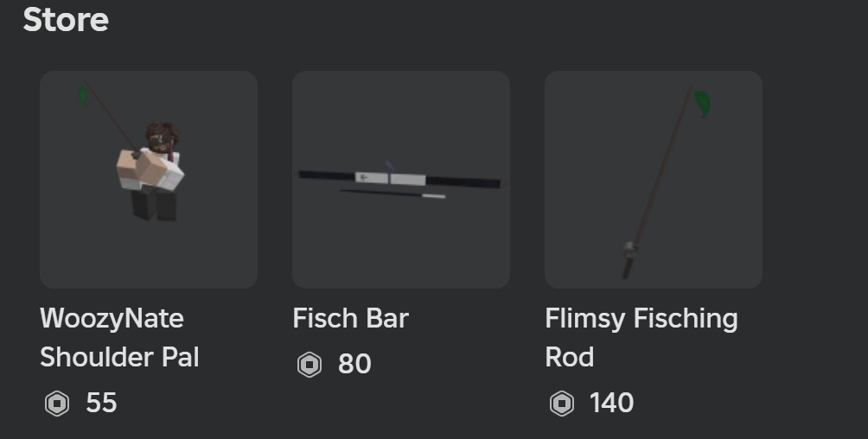Click the 55 price of the Shoulder Pal

101,404
